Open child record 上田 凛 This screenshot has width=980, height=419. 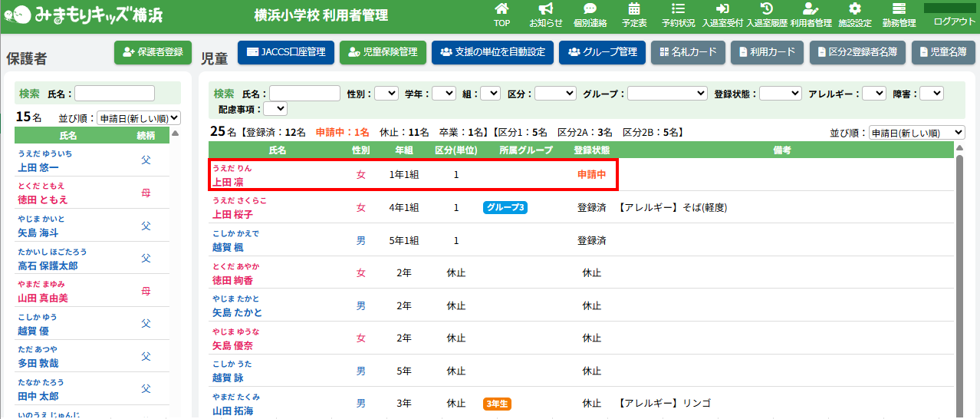[x=228, y=183]
